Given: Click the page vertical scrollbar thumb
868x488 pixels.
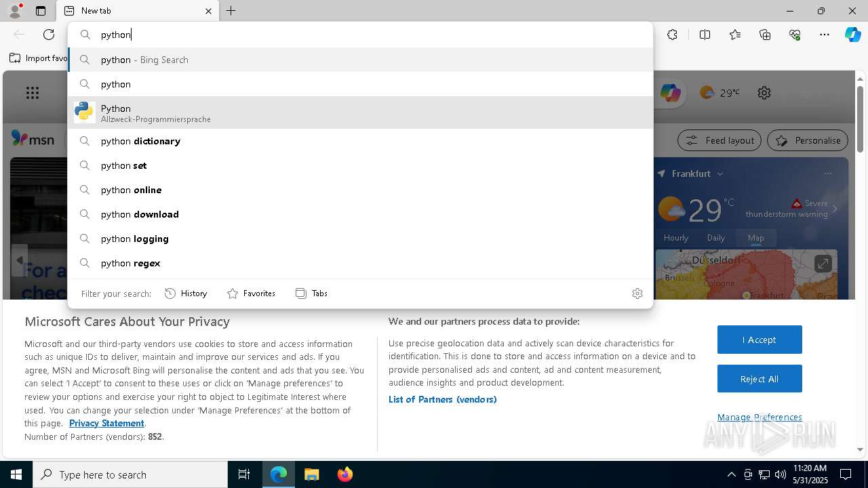Looking at the screenshot, I should point(860,119).
